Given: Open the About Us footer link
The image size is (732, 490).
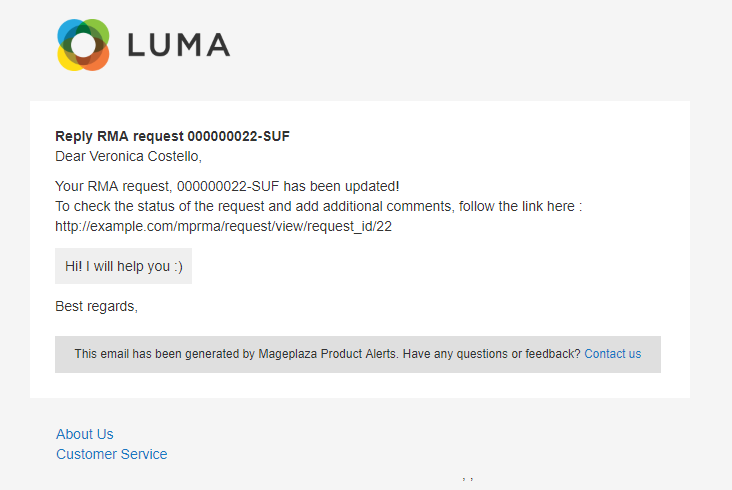Looking at the screenshot, I should [x=85, y=434].
